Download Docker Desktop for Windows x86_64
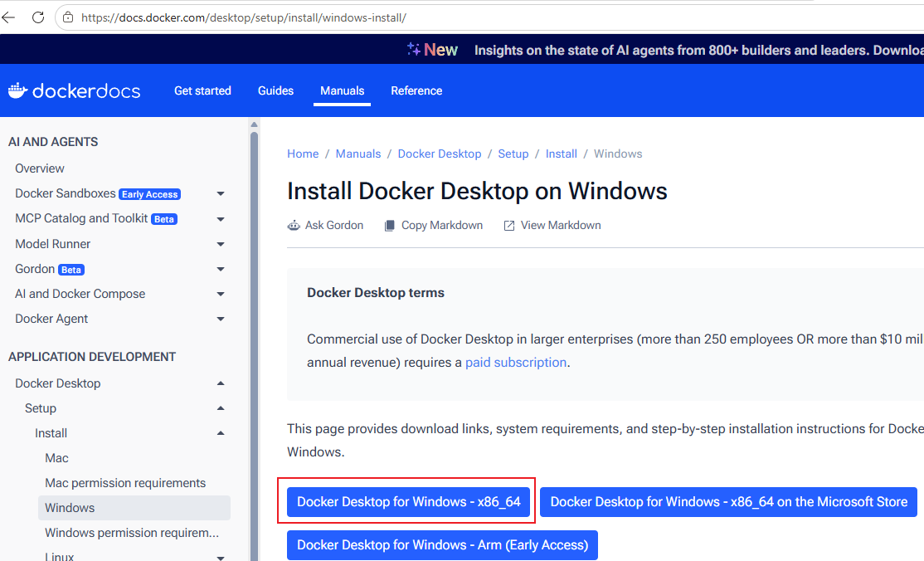This screenshot has height=561, width=924. click(408, 502)
